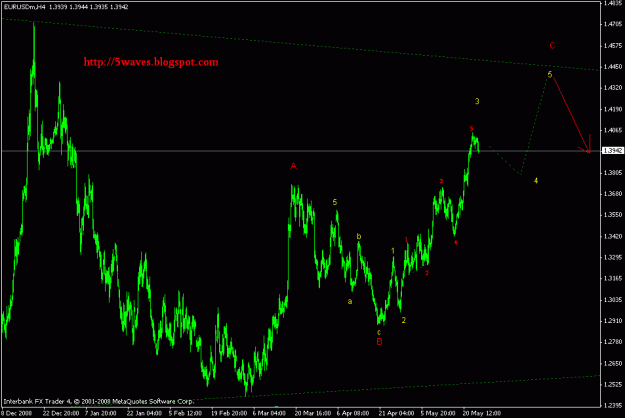Click the 22 Jan 04:00 time label
The image size is (625, 418).
click(144, 413)
